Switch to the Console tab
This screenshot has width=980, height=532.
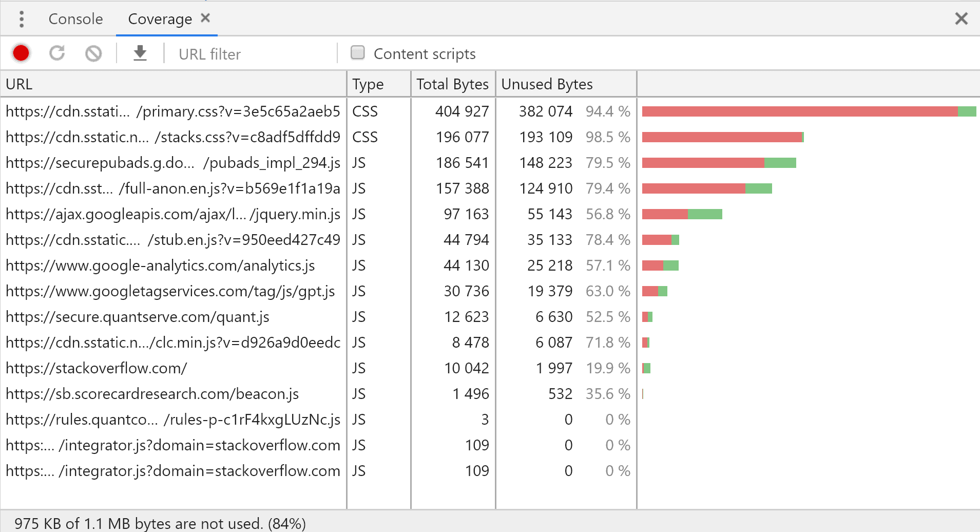coord(75,19)
